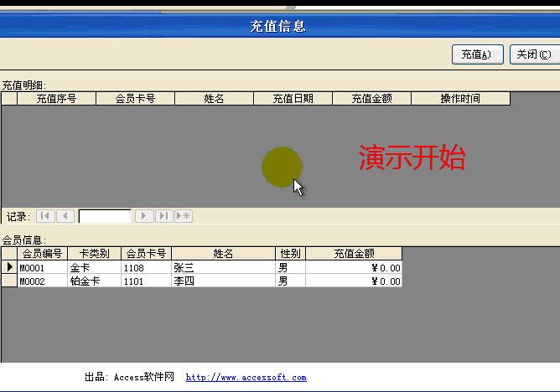Select the M0002 member ID cell
This screenshot has height=392, width=560.
pyautogui.click(x=43, y=281)
